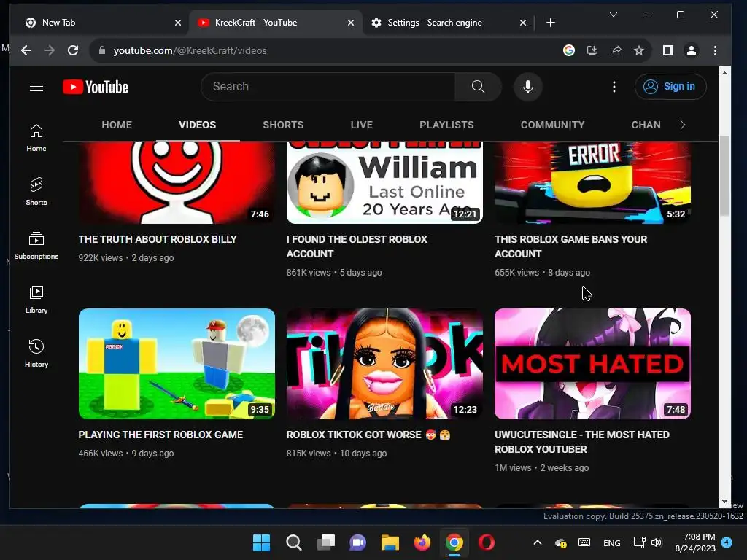Switch to the HOME channel tab
Screen dimensions: 747x560
click(117, 125)
